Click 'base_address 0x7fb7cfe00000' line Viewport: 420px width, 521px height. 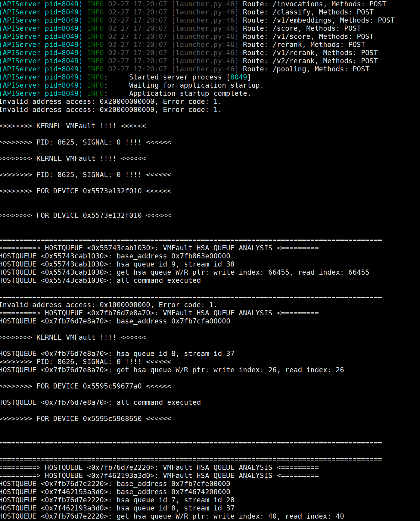pos(115,484)
